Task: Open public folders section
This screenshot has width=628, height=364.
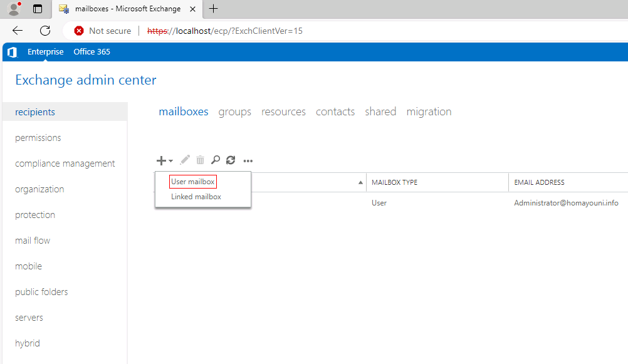Action: pos(41,292)
